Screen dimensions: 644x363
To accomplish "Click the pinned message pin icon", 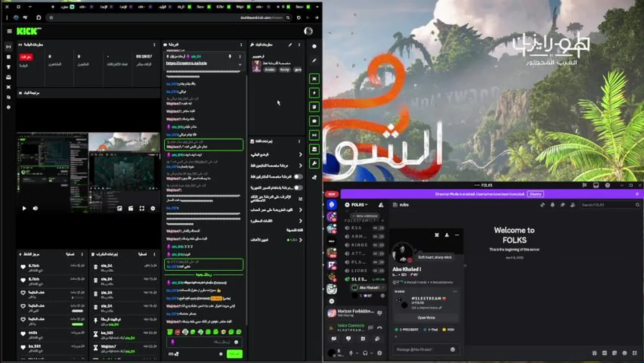I will pyautogui.click(x=230, y=56).
